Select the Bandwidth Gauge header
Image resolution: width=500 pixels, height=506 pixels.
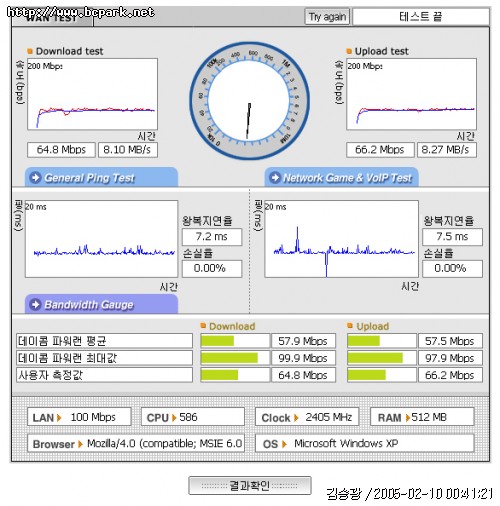[x=101, y=304]
